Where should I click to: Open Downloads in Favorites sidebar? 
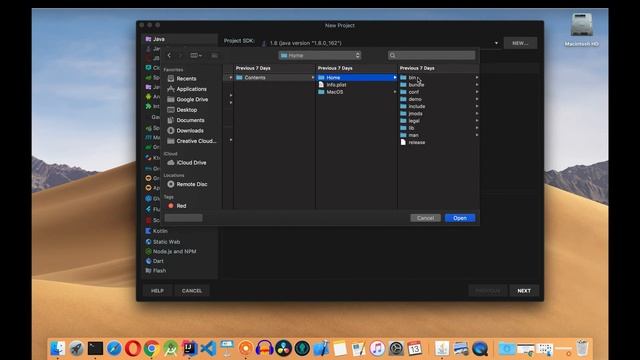point(185,131)
